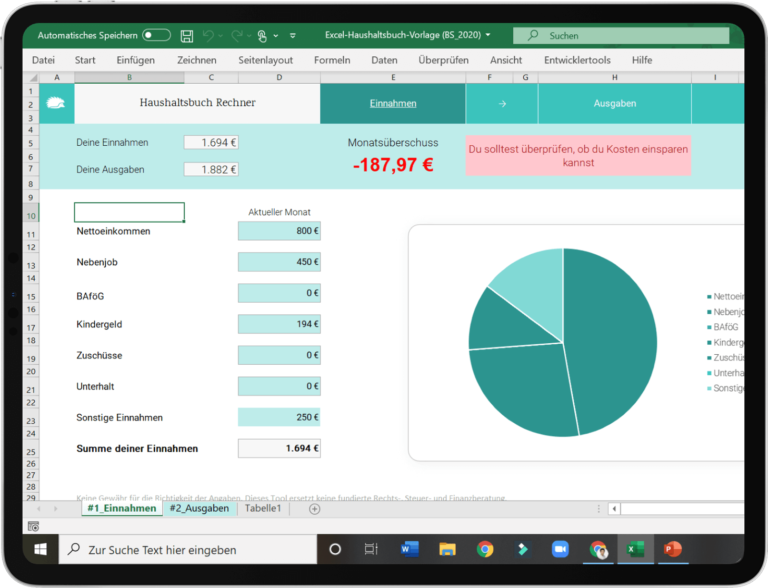Viewport: 768px width, 588px height.
Task: Open the Entwicklertools ribbon tab
Action: click(577, 60)
